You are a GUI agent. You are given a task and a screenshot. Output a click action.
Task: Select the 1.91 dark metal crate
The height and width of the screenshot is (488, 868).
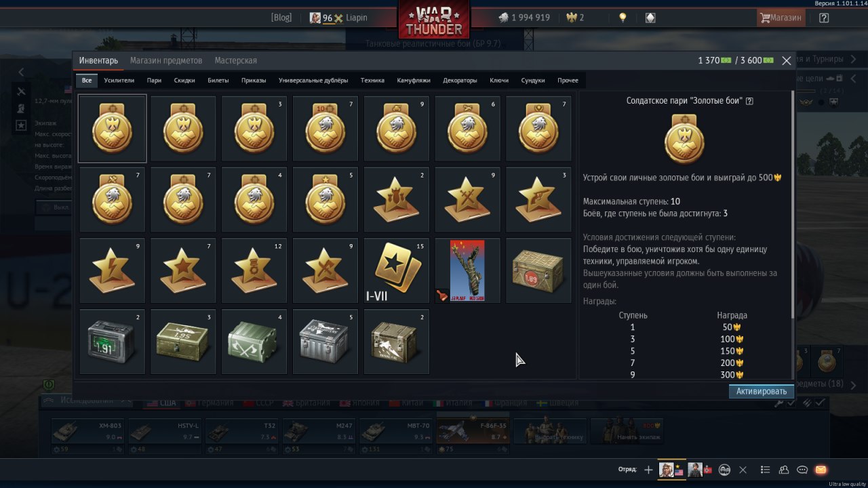point(113,342)
